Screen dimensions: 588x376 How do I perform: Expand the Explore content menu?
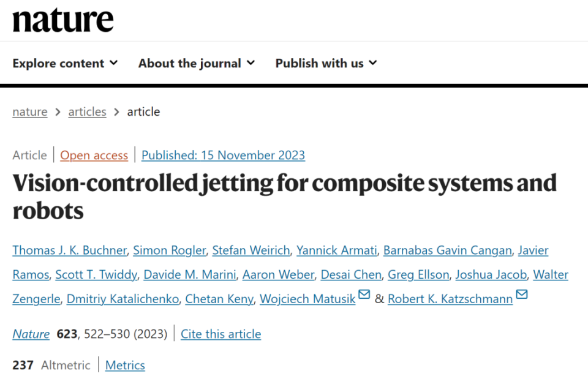point(65,63)
